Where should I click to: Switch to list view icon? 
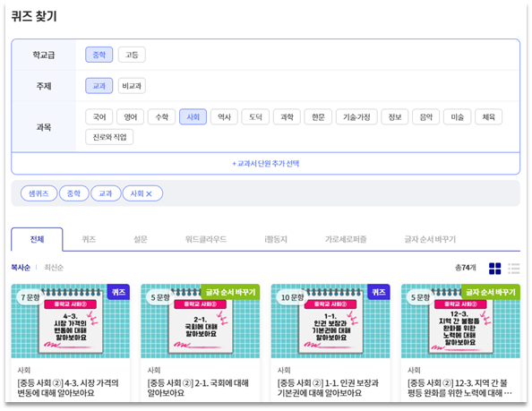tap(514, 269)
